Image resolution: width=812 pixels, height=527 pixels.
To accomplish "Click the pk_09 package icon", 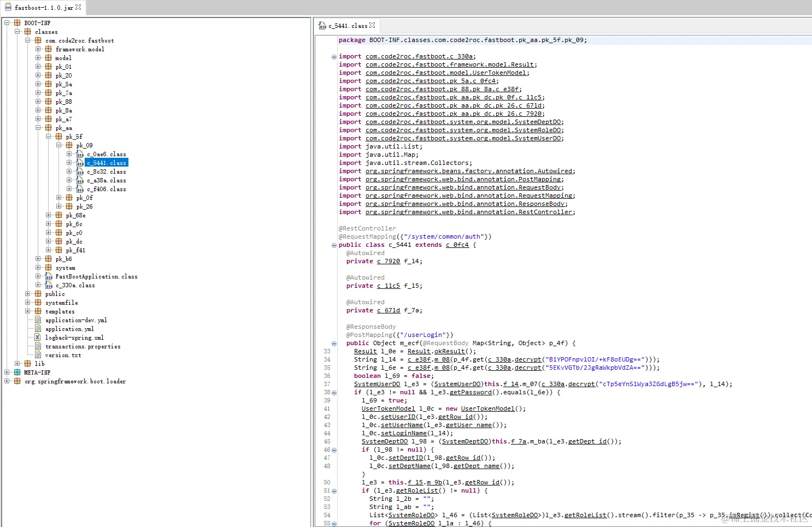I will point(69,145).
